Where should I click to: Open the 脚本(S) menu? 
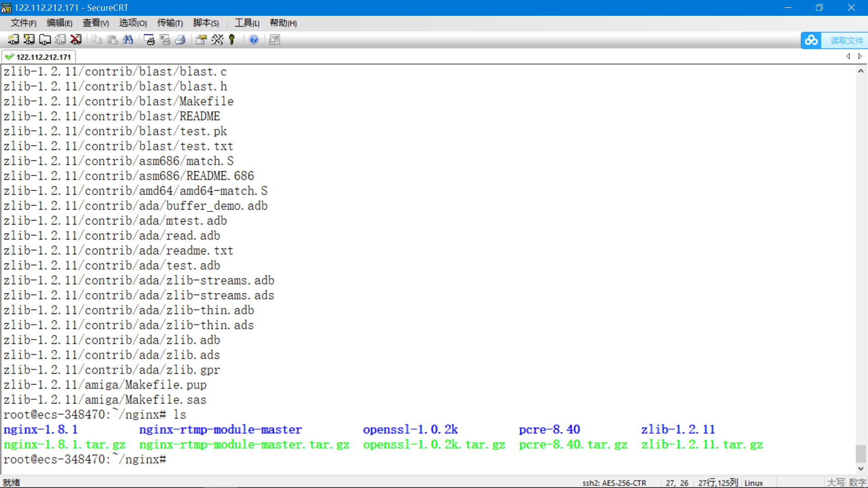point(206,23)
